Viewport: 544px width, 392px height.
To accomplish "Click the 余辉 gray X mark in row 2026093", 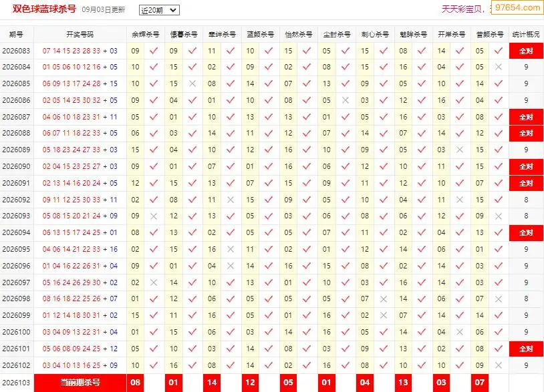I will pyautogui.click(x=154, y=216).
